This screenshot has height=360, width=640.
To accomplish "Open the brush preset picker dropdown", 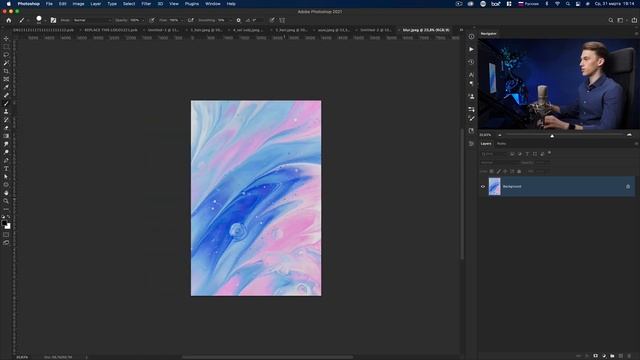I will (45, 20).
